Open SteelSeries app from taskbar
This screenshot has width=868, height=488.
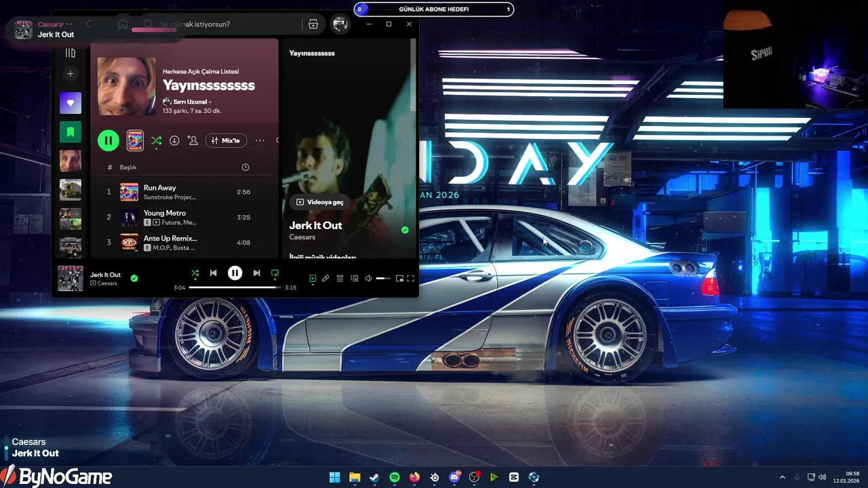click(x=435, y=477)
